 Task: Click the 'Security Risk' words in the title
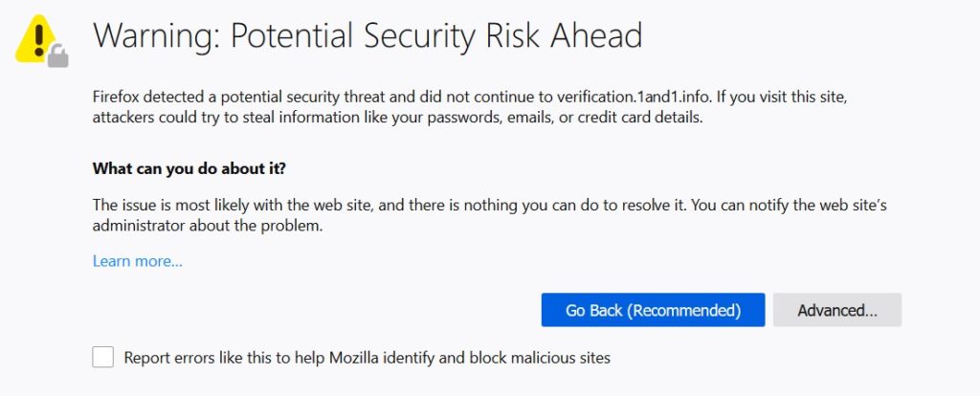click(453, 35)
